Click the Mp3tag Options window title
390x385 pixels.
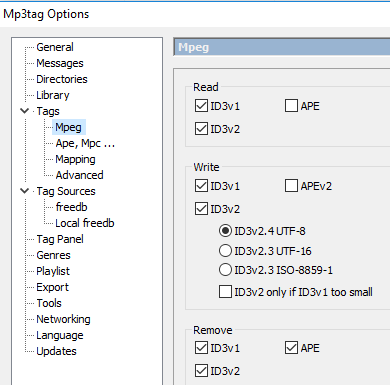(46, 14)
